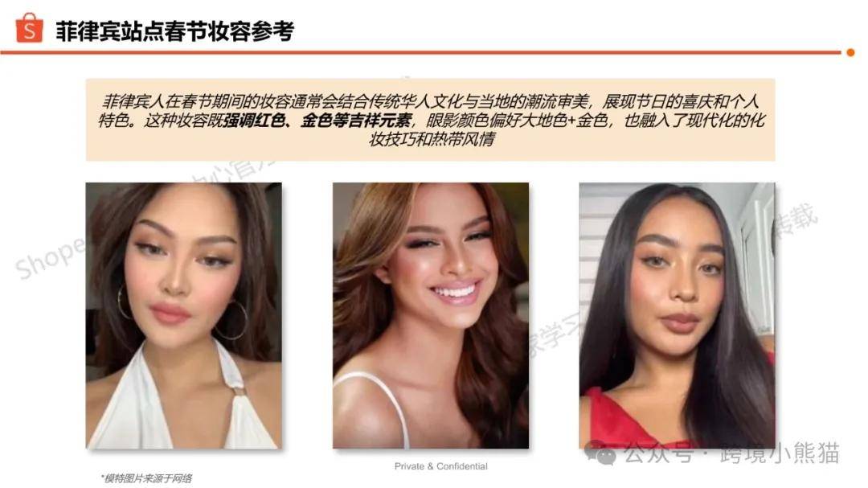Select the left photo with white halter top

tap(184, 315)
